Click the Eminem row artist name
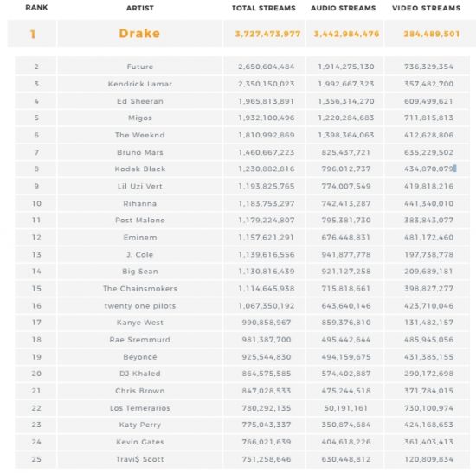This screenshot has width=476, height=473. tap(140, 237)
